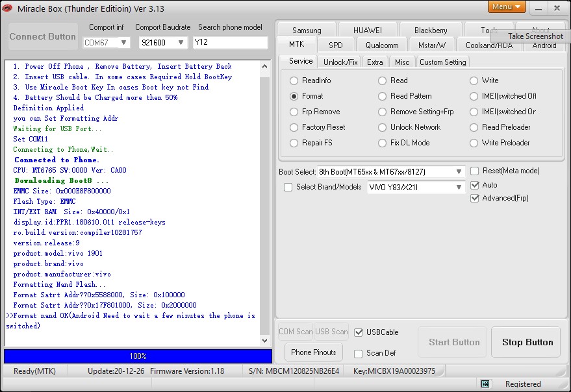The height and width of the screenshot is (392, 571).
Task: Click the USB Scan button
Action: [331, 332]
